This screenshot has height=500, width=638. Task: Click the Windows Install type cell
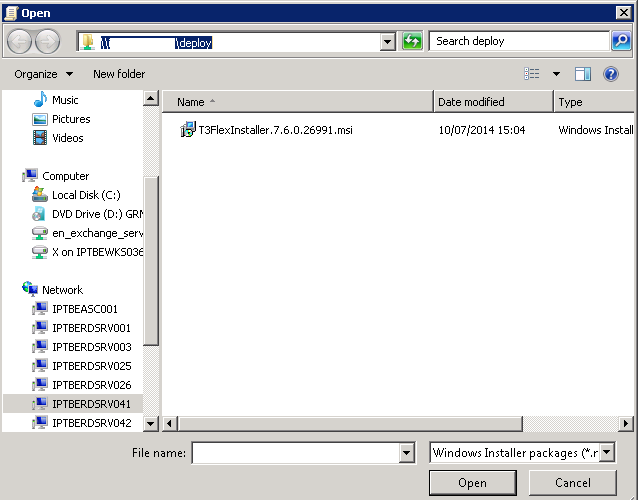click(x=596, y=130)
